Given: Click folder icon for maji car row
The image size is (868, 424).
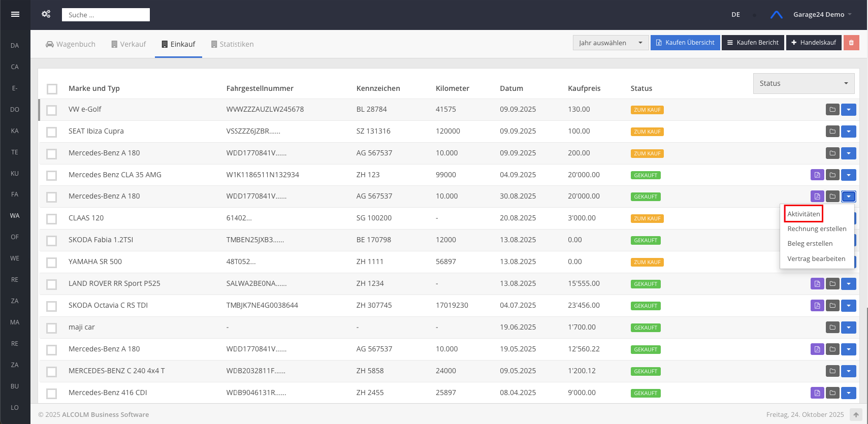Looking at the screenshot, I should (x=832, y=328).
